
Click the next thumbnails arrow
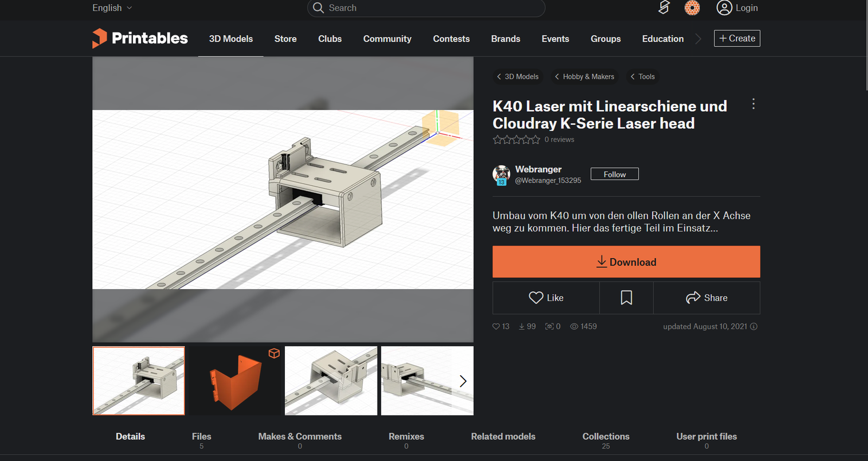463,381
